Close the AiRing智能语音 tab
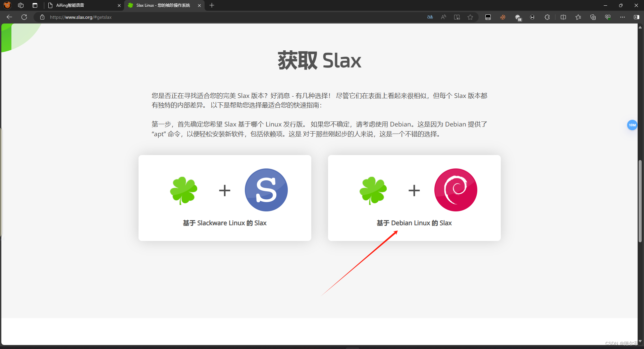This screenshot has width=644, height=349. (x=119, y=5)
